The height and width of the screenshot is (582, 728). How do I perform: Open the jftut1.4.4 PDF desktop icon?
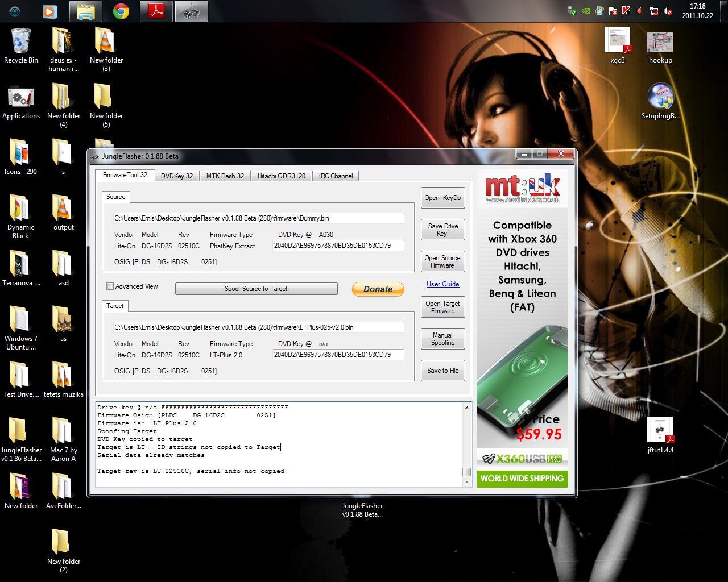tap(660, 435)
